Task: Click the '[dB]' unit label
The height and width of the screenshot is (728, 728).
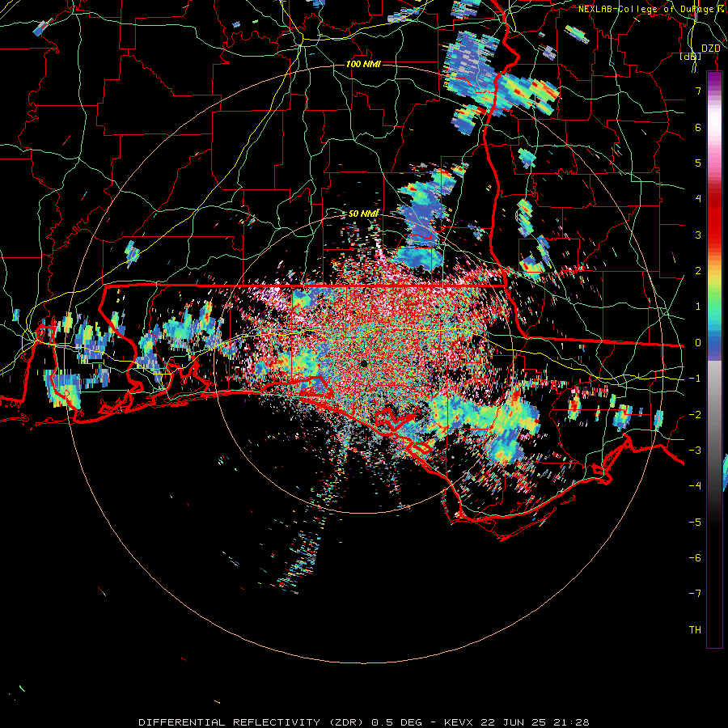Action: [x=691, y=56]
